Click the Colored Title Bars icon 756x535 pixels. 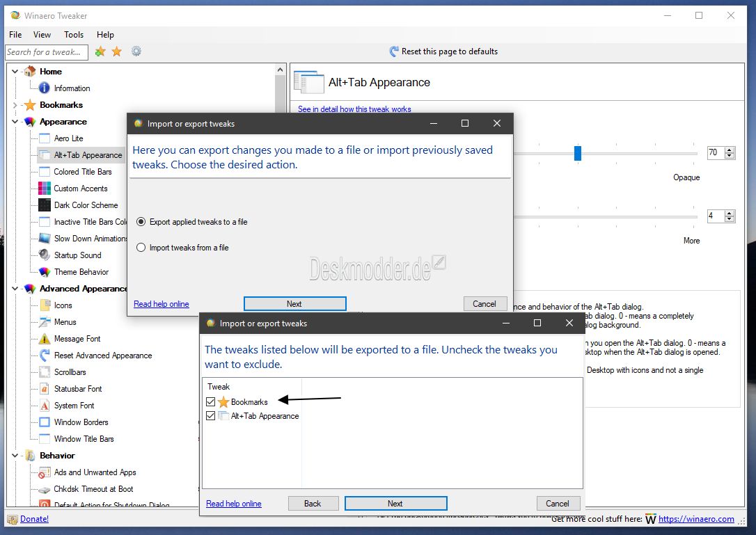pyautogui.click(x=45, y=172)
